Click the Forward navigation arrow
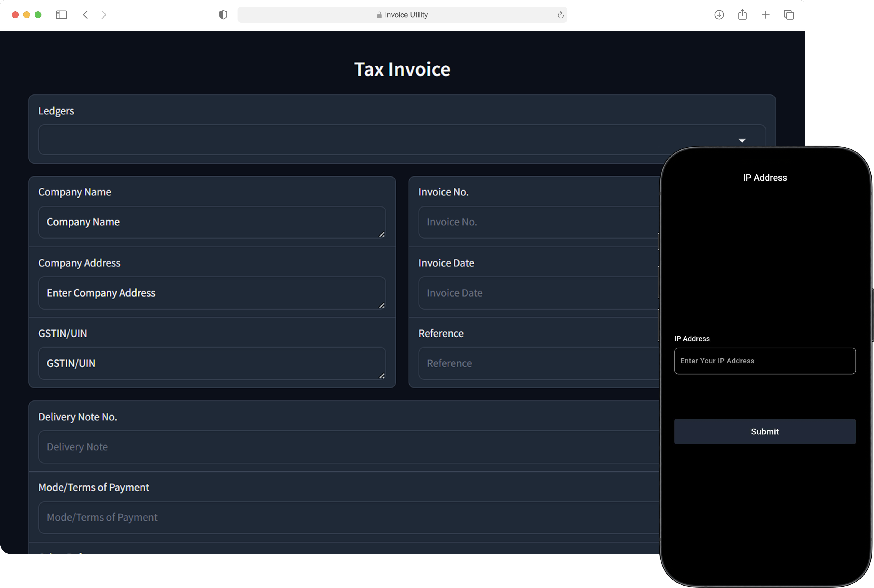 pos(104,15)
